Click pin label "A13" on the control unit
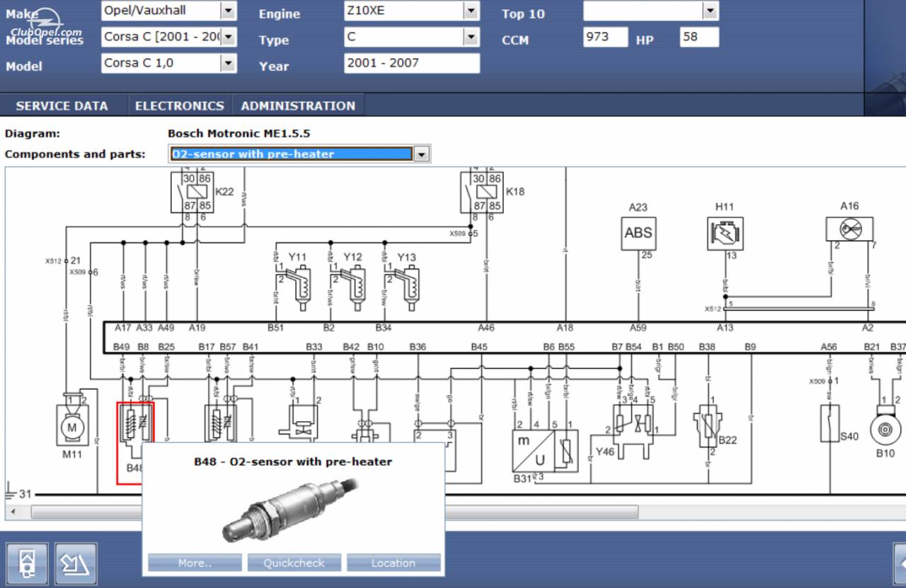The width and height of the screenshot is (906, 588). click(x=725, y=328)
